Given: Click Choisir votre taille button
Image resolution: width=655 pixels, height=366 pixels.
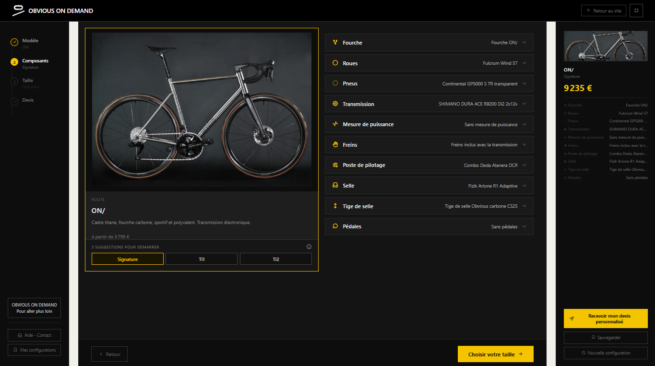Looking at the screenshot, I should pyautogui.click(x=495, y=354).
